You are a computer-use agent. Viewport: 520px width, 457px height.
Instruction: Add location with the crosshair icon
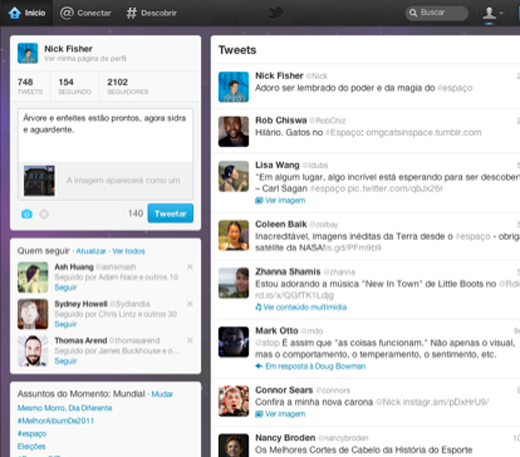pyautogui.click(x=44, y=214)
